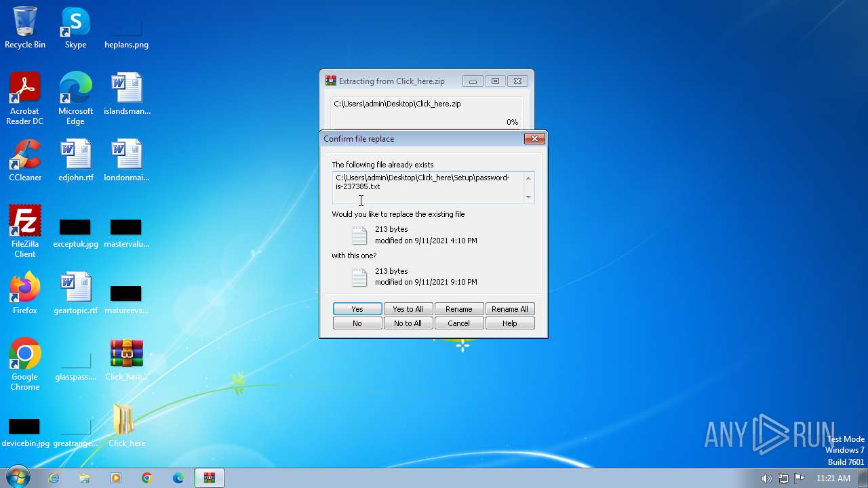Click 'modified on 9/11/2021 9:10 PM' text
Image resolution: width=868 pixels, height=488 pixels.
(426, 282)
